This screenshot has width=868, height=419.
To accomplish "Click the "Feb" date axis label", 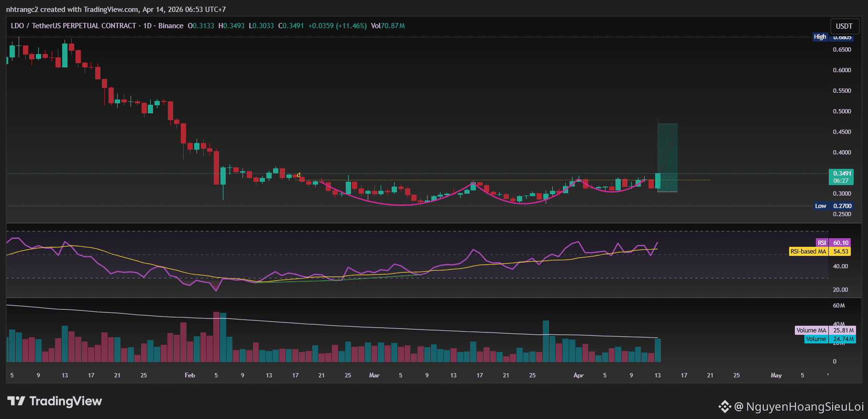I will point(190,375).
